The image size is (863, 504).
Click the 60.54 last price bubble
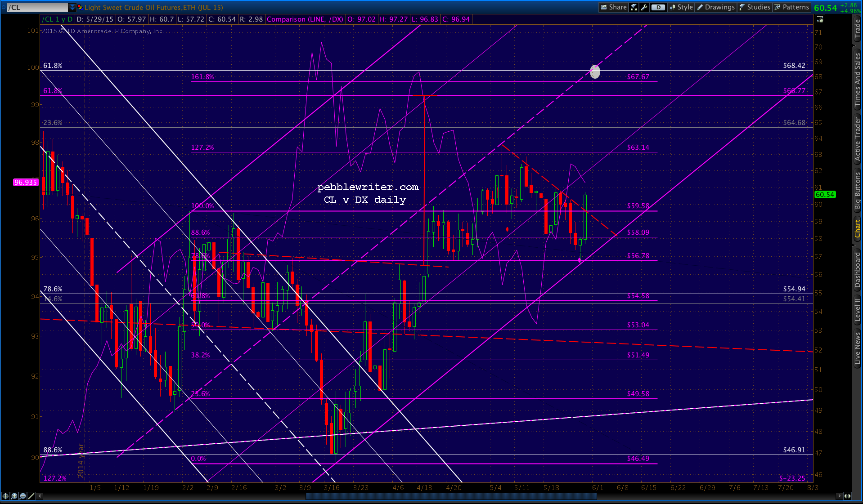pyautogui.click(x=825, y=195)
